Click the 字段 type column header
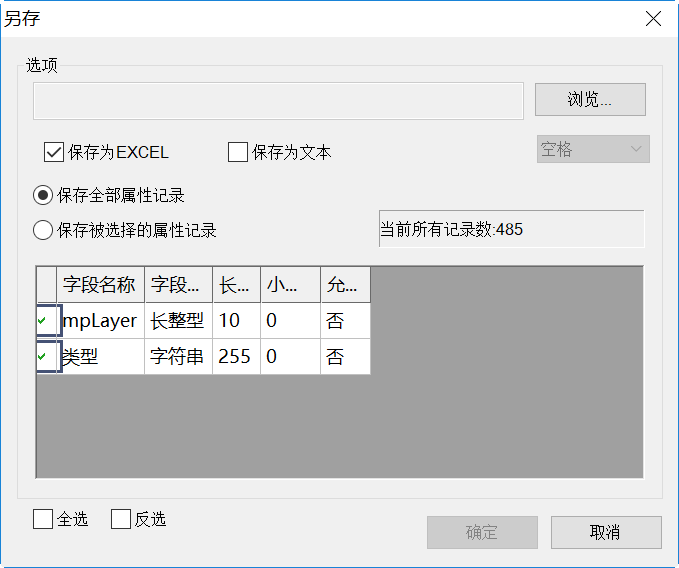The height and width of the screenshot is (568, 679). click(178, 285)
